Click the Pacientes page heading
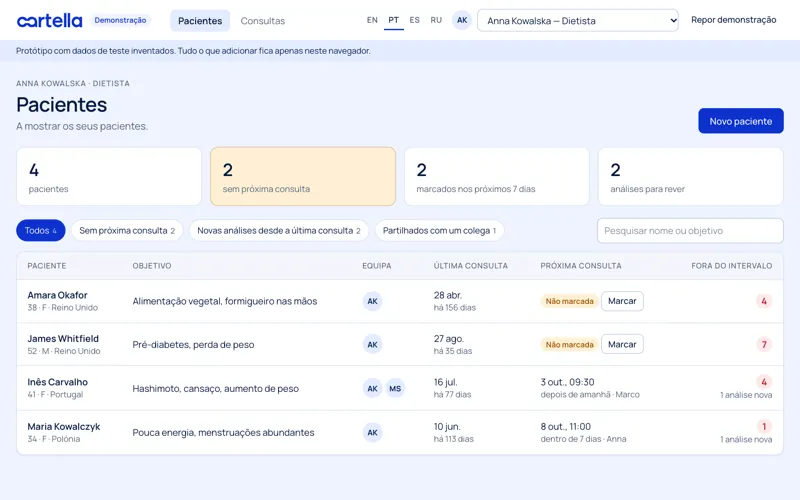Image resolution: width=800 pixels, height=500 pixels. coord(62,105)
